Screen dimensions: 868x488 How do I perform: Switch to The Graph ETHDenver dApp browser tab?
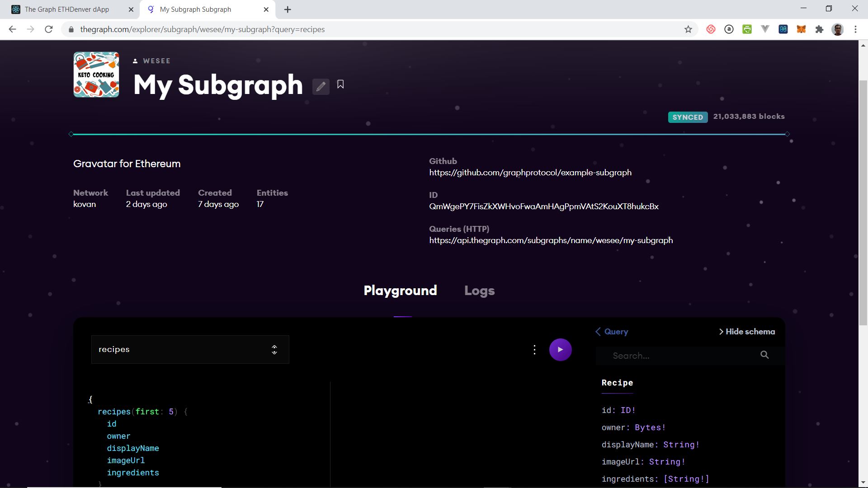pos(67,9)
